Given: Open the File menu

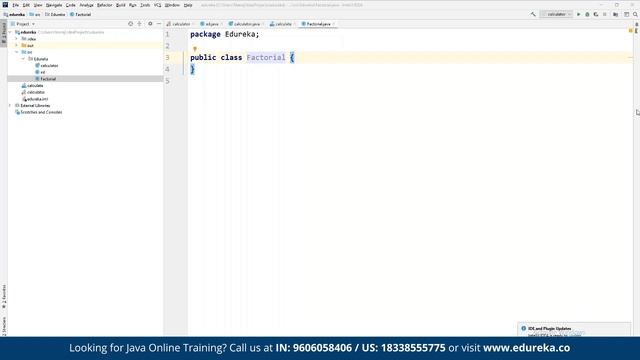Looking at the screenshot, I should 16,5.
